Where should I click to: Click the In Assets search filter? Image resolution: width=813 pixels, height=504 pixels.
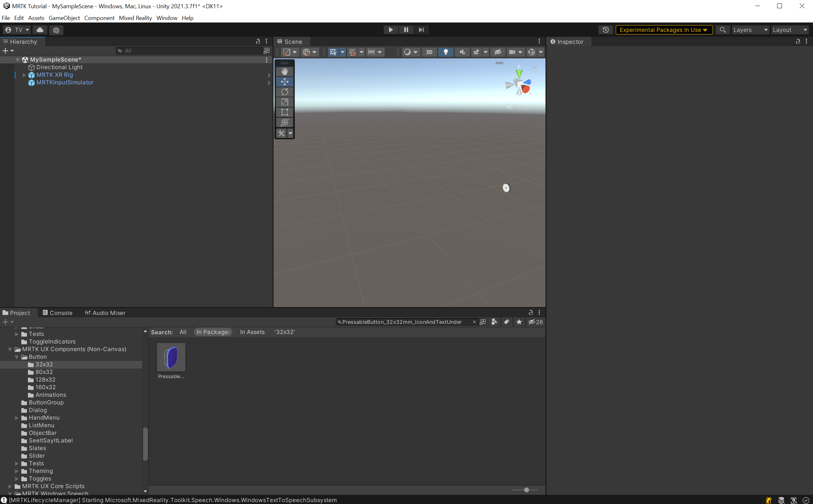252,332
